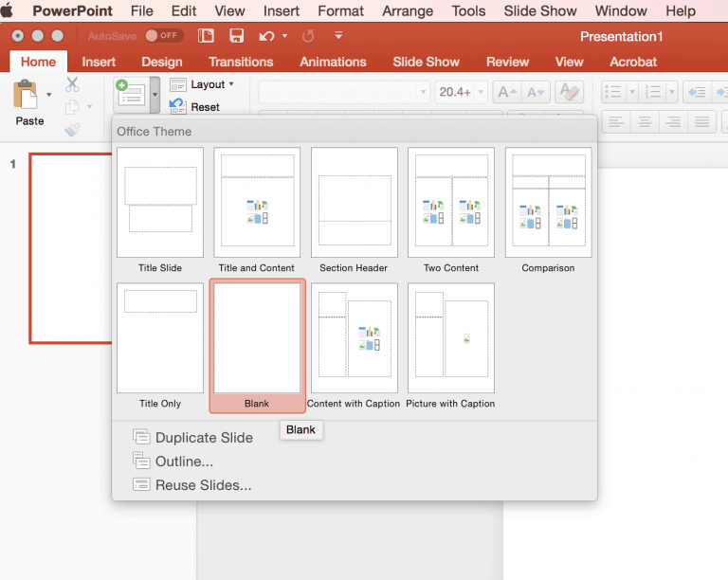Expand the Paste options arrow

click(x=48, y=95)
